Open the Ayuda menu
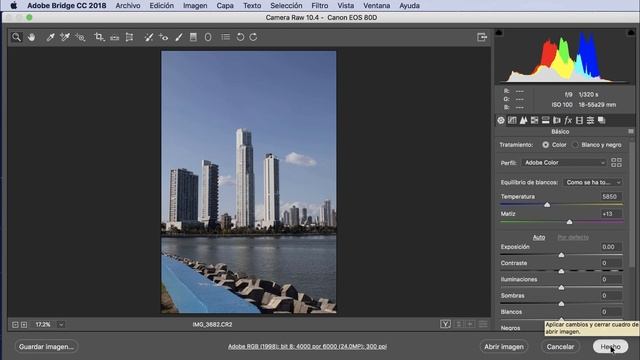This screenshot has height=360, width=640. (409, 6)
